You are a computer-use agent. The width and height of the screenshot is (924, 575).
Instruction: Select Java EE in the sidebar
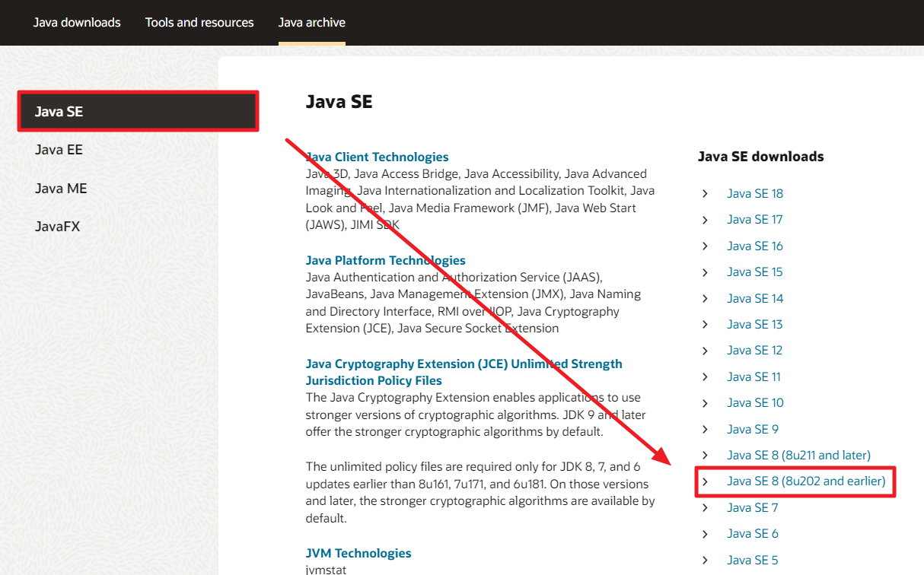59,149
